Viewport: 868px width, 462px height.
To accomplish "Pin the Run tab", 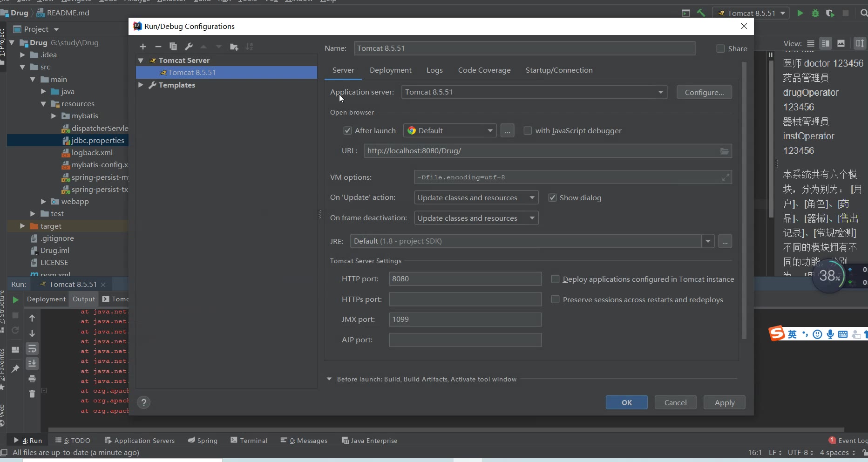I will coord(15,369).
